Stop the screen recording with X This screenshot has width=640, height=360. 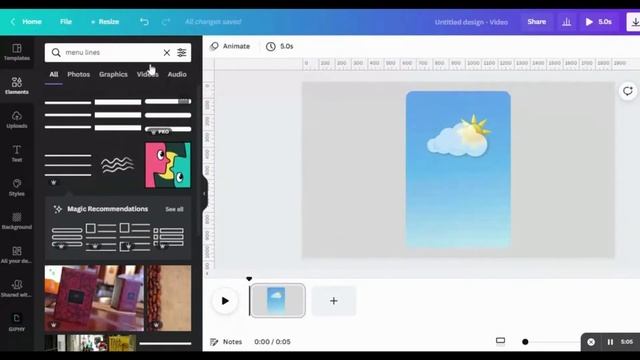591,342
